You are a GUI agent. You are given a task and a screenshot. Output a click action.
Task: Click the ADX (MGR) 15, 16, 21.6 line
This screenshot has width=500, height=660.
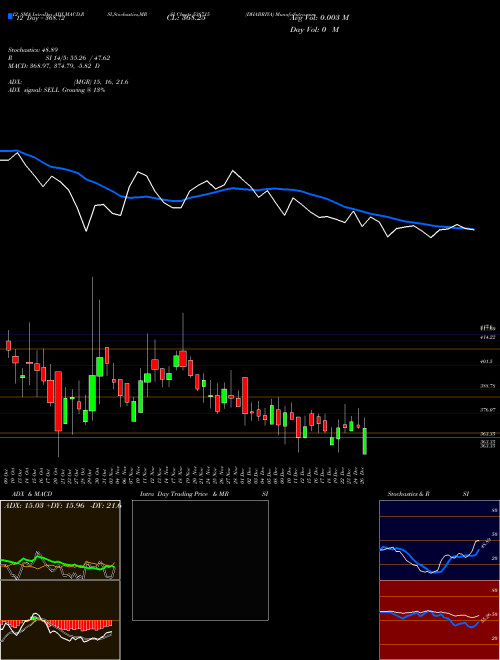68,82
